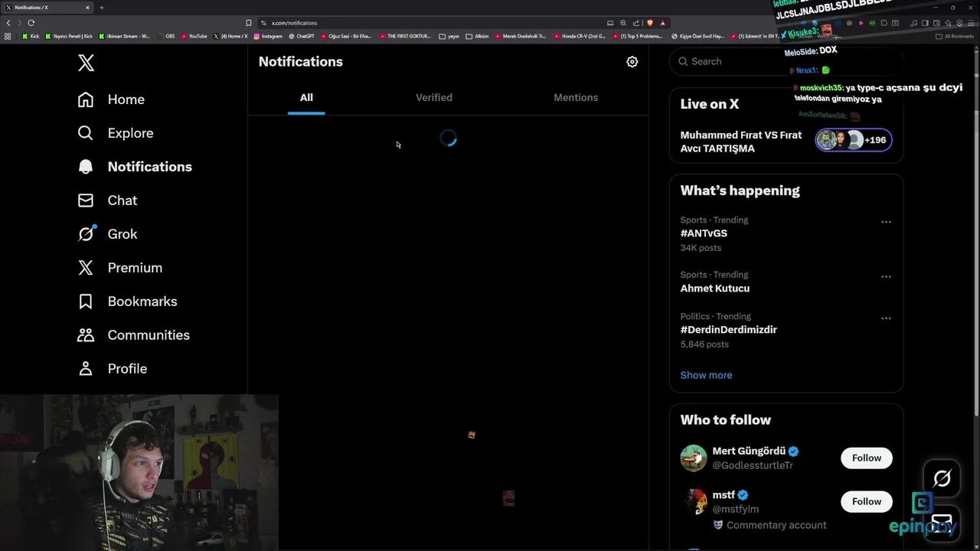Open the All Bookmarks folder
This screenshot has height=551, width=980.
click(955, 36)
